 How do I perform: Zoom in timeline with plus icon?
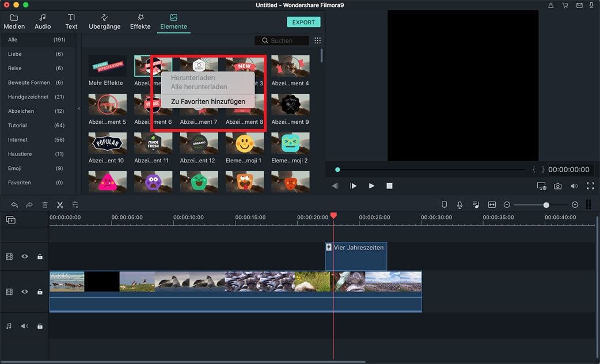(575, 205)
